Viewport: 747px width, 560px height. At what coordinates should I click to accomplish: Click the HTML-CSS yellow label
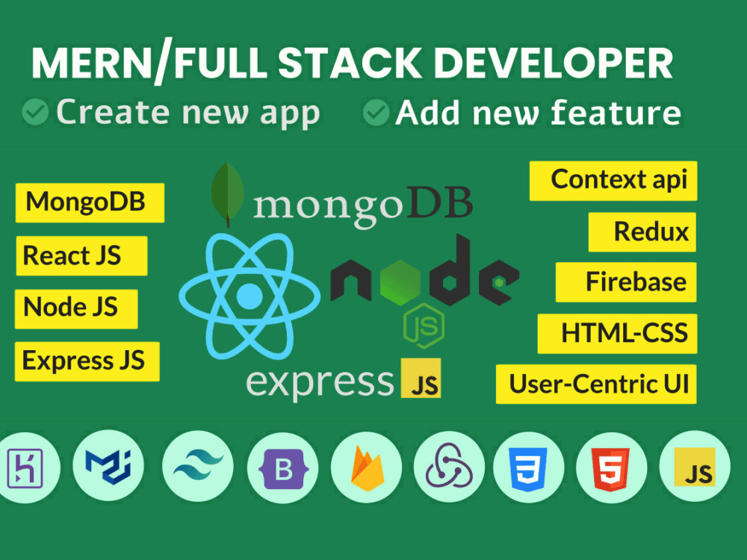click(618, 334)
